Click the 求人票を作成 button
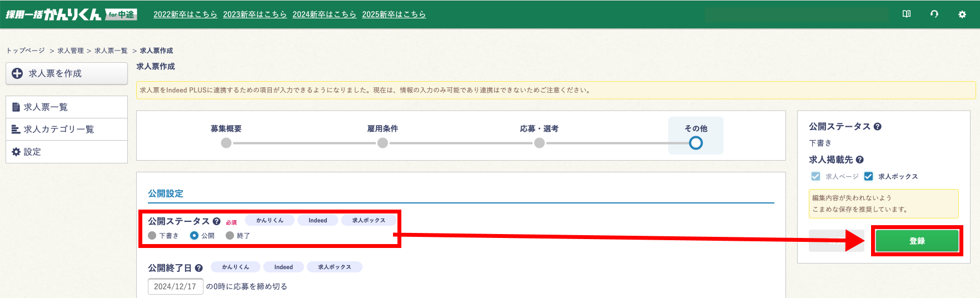This screenshot has width=980, height=298. pos(67,73)
